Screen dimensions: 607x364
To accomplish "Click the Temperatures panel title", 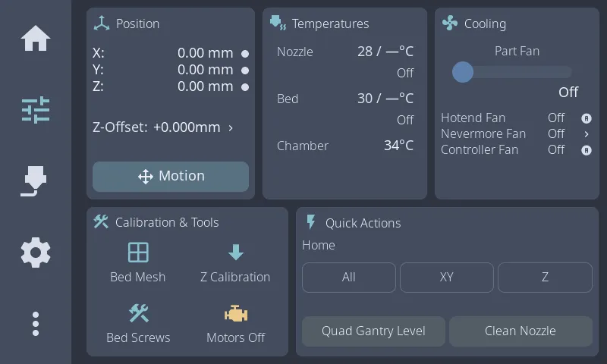I will (330, 24).
